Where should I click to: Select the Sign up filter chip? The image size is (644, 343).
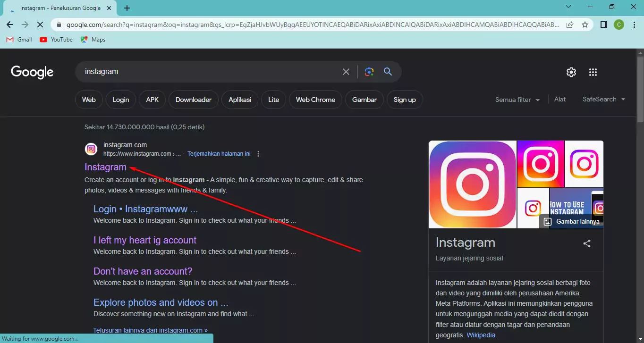click(x=405, y=100)
